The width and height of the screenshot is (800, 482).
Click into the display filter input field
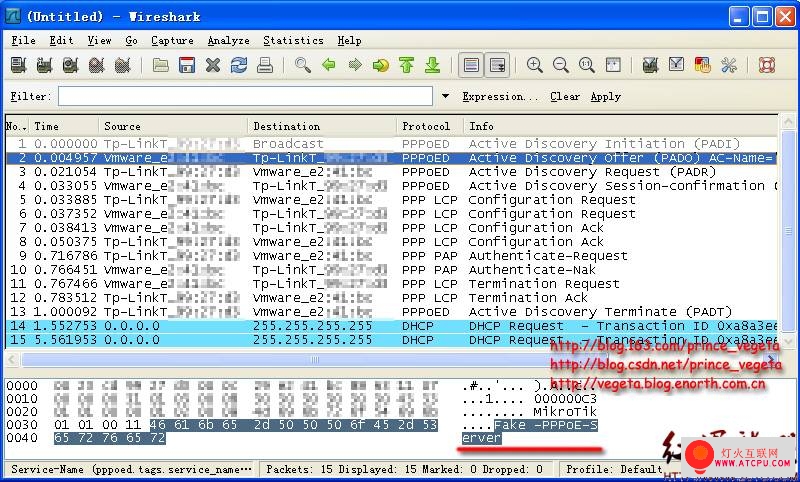click(245, 96)
